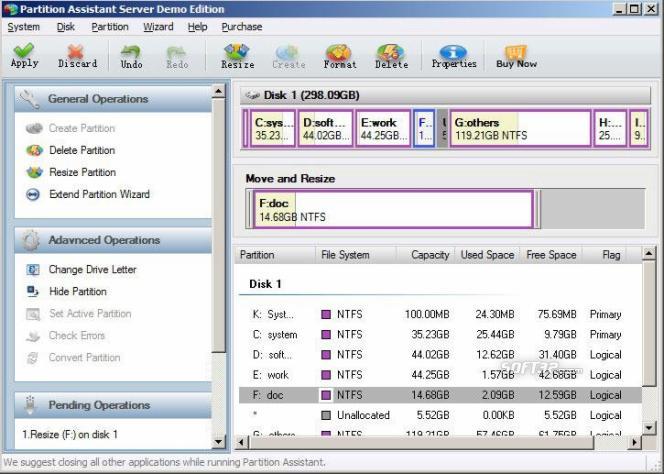Image resolution: width=664 pixels, height=474 pixels.
Task: Click right arrow of horizontal scrollbar
Action: pos(634,443)
